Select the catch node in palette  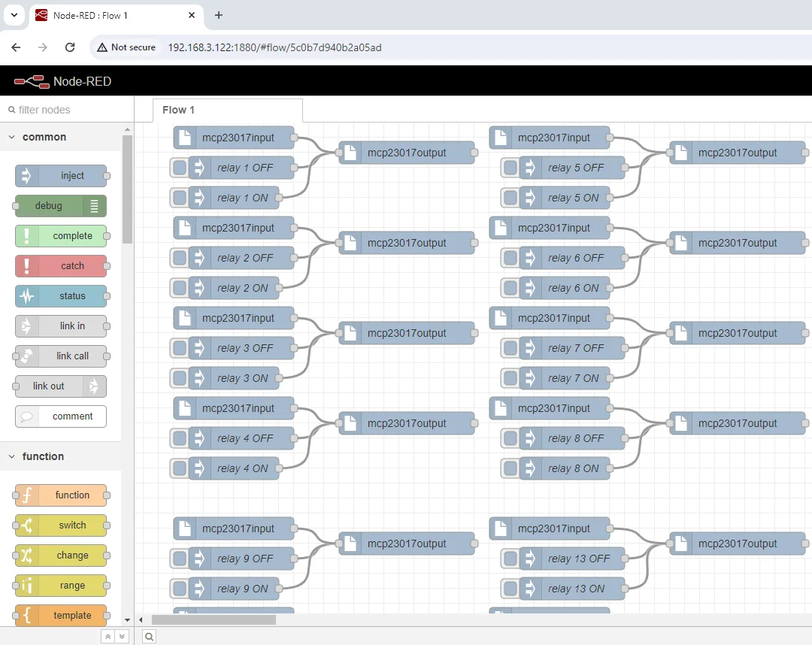(60, 266)
